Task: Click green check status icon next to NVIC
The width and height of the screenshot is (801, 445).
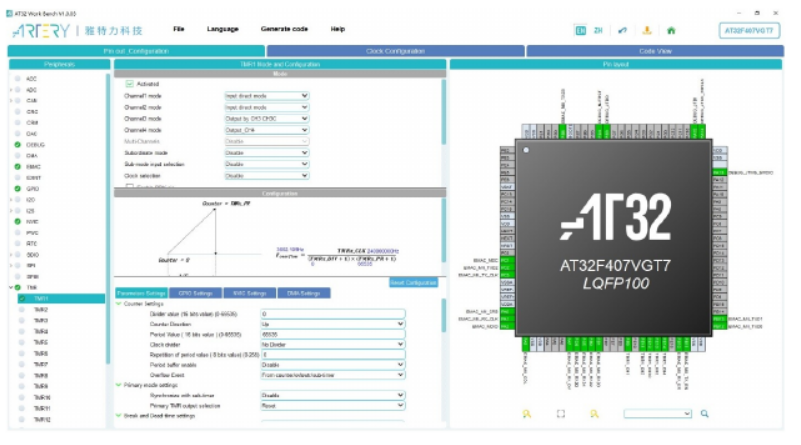Action: (x=18, y=222)
